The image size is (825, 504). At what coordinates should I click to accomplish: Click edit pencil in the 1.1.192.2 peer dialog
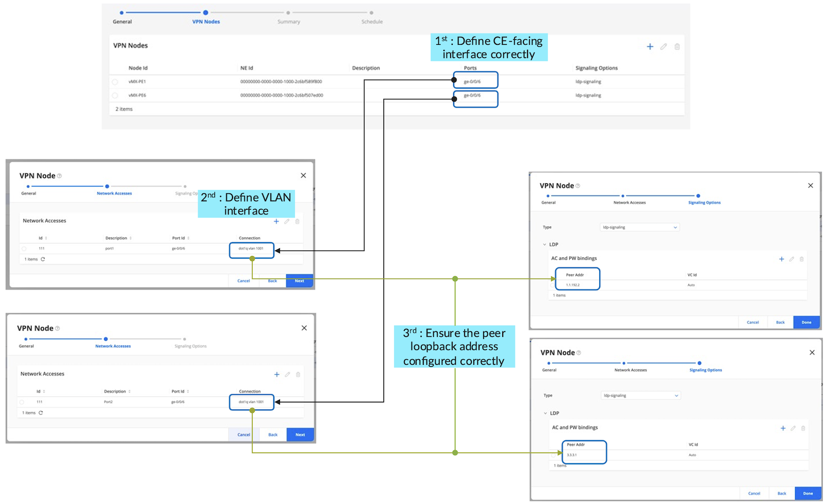(x=791, y=259)
